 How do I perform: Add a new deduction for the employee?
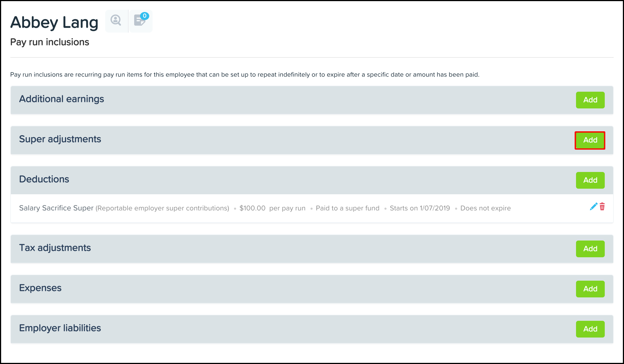pos(590,180)
